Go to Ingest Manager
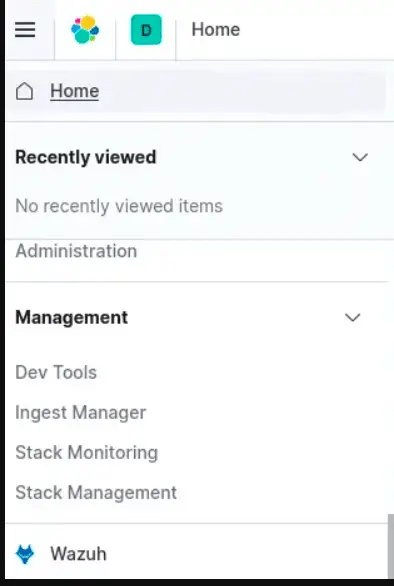394x586 pixels. (81, 413)
